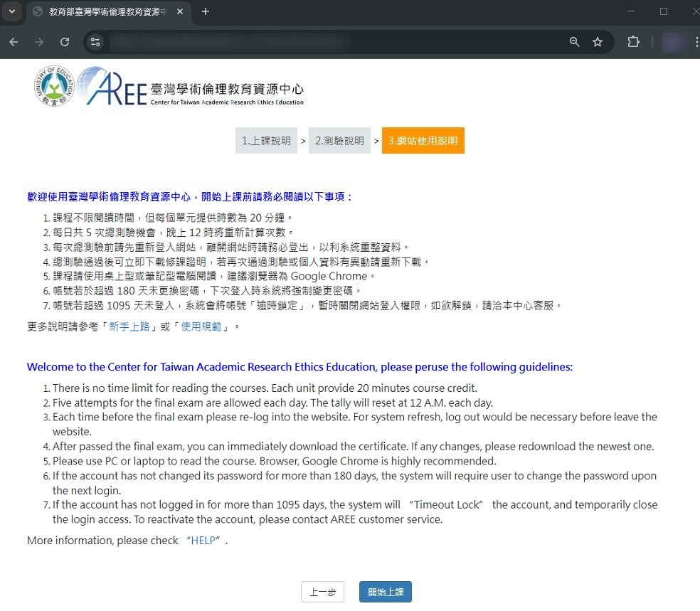This screenshot has width=700, height=611.
Task: Click text 課程不限閱讀時間
Action: (93, 218)
